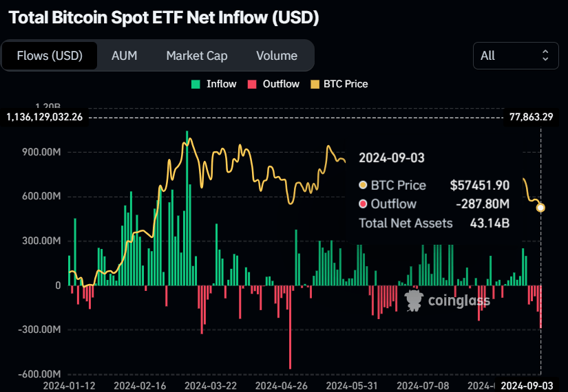The image size is (568, 392).
Task: Click the 900.00M y-axis label
Action: click(41, 152)
